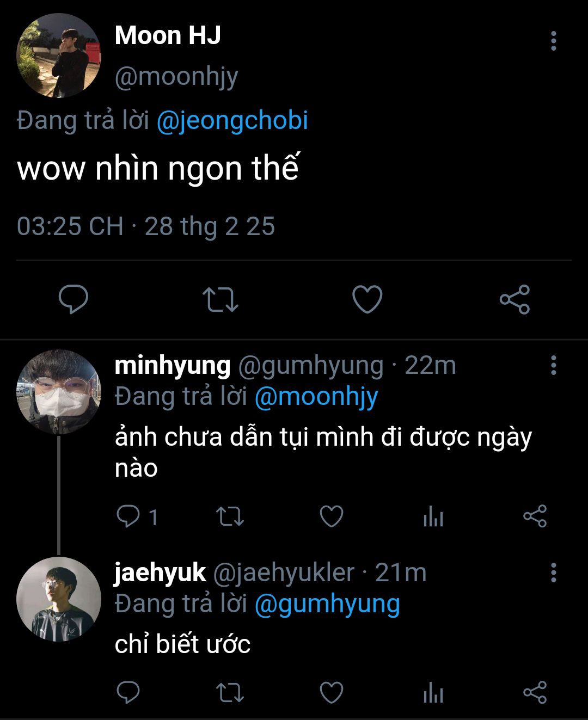Like minhyung's reply
Image resolution: width=588 pixels, height=720 pixels.
[331, 516]
